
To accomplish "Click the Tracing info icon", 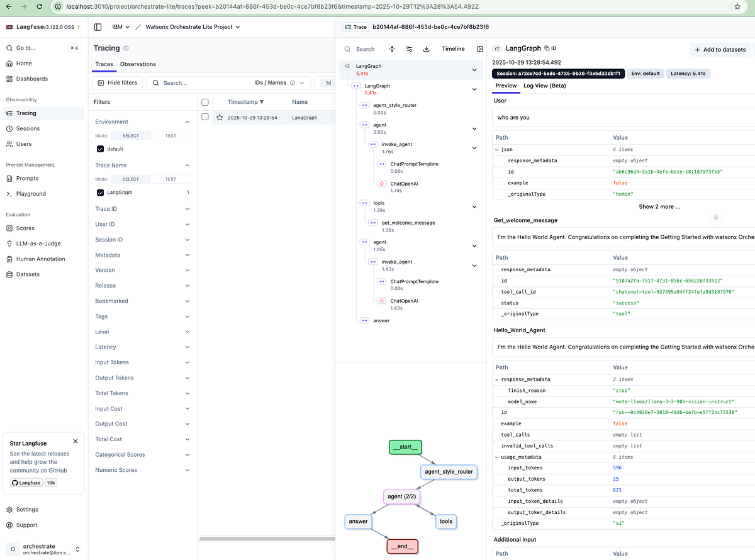I will (126, 48).
